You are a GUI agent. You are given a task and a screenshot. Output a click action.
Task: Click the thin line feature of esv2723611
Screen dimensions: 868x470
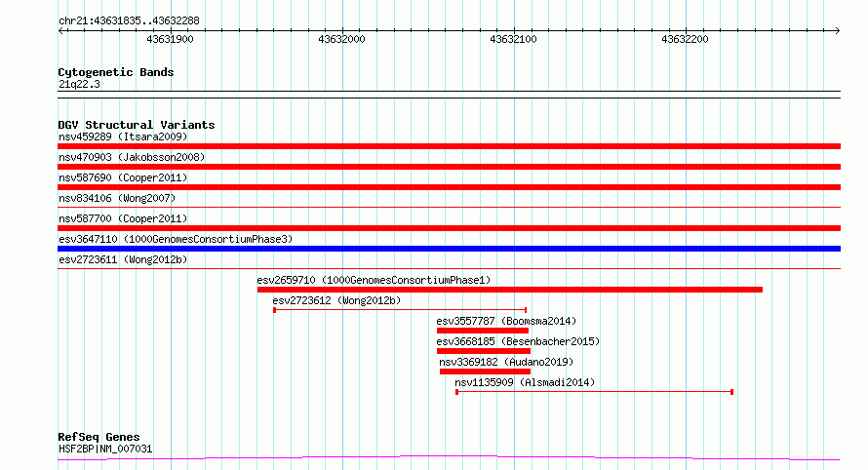449,269
